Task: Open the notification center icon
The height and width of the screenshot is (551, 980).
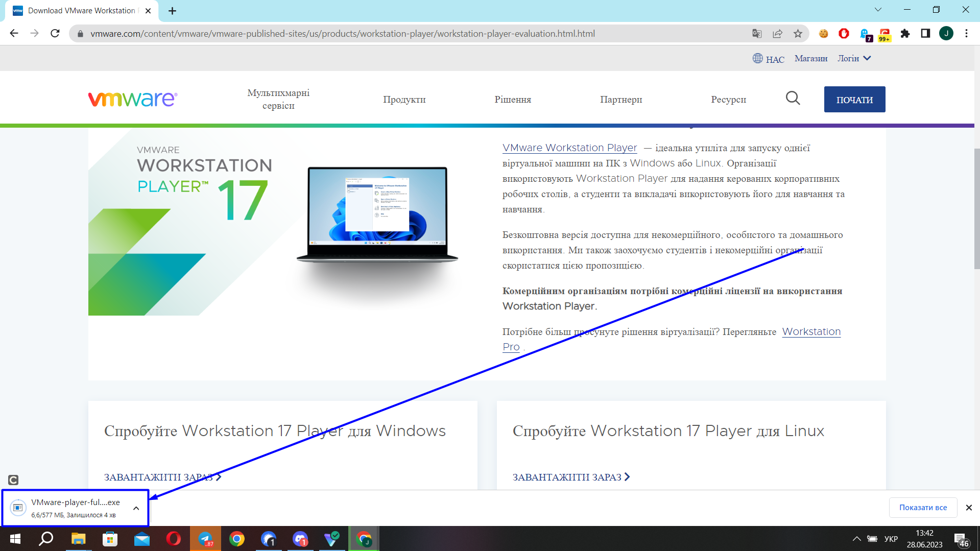Action: point(961,540)
